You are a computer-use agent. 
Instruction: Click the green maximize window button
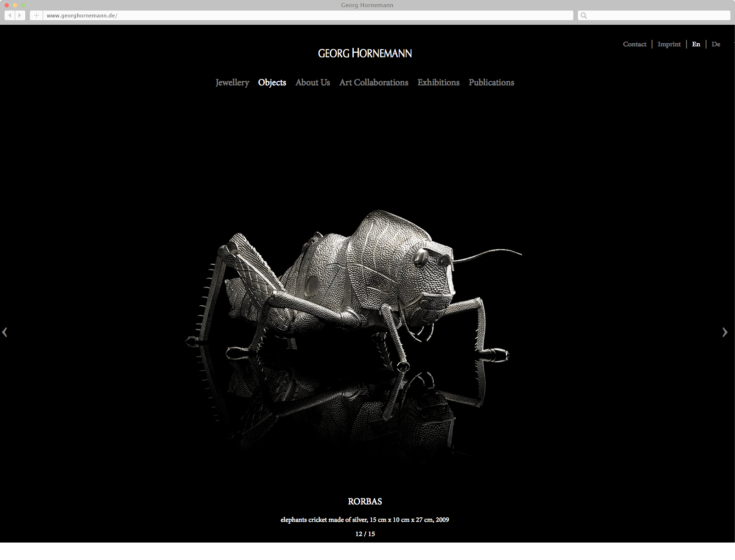pyautogui.click(x=23, y=5)
